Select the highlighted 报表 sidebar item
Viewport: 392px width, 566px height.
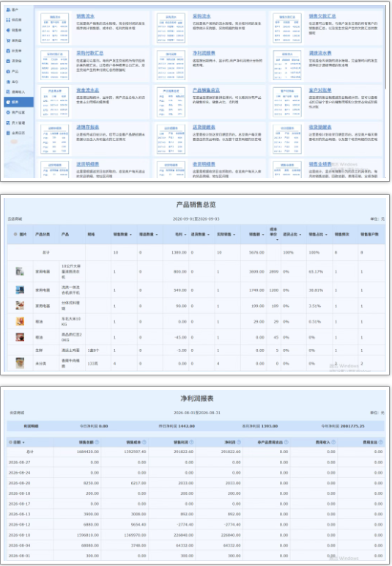point(18,102)
